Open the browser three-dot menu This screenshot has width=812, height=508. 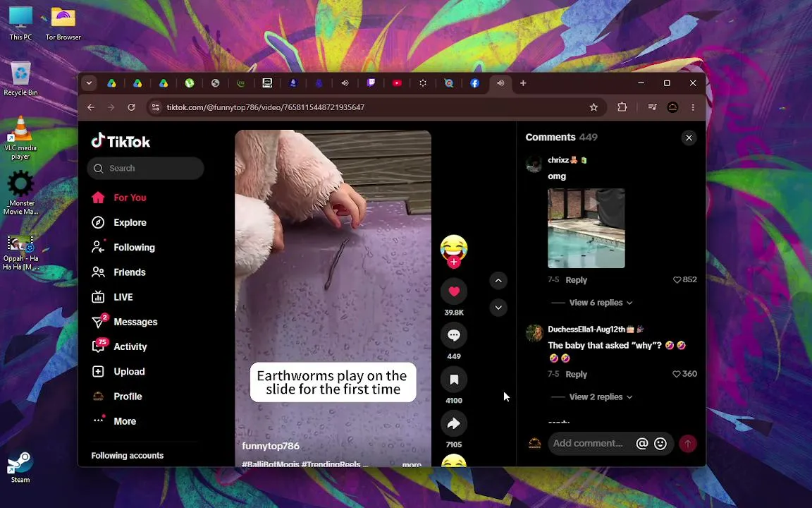tap(693, 107)
